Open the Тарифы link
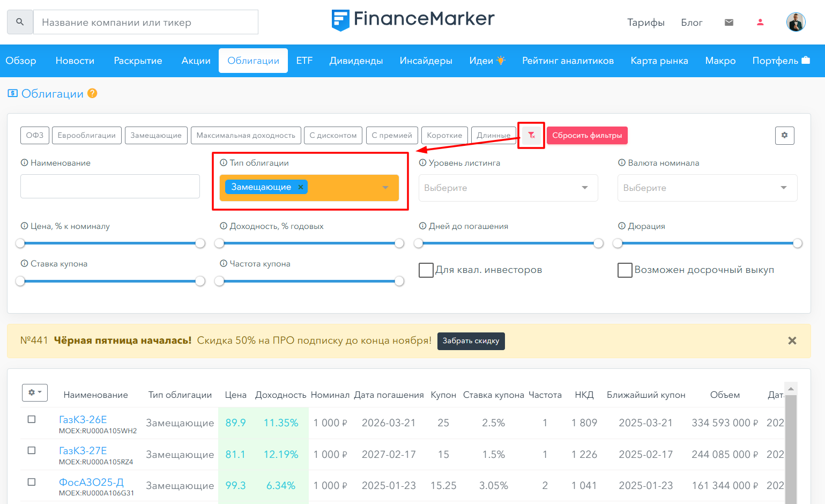Viewport: 825px width, 504px height. coord(646,23)
